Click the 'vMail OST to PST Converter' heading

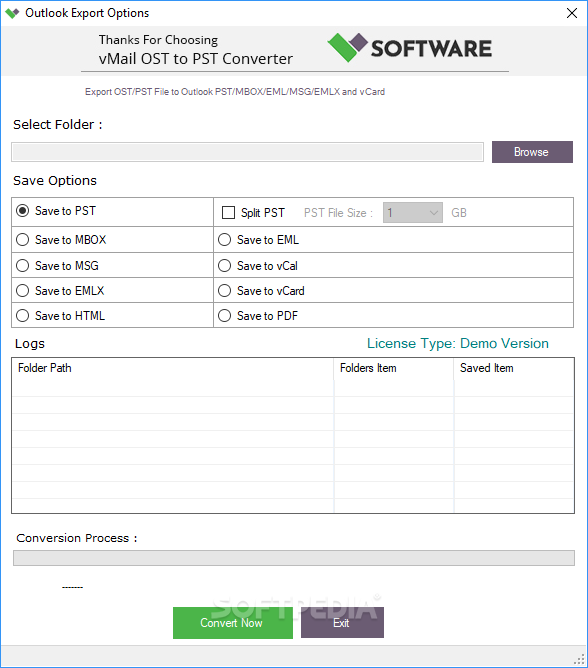point(196,59)
